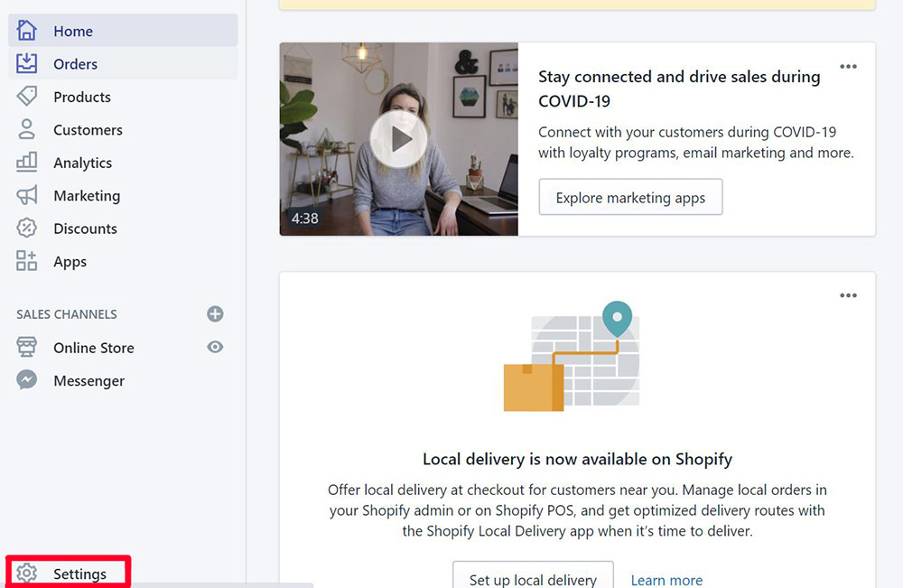Open Discounts in the sidebar
The width and height of the screenshot is (903, 588).
coord(123,228)
